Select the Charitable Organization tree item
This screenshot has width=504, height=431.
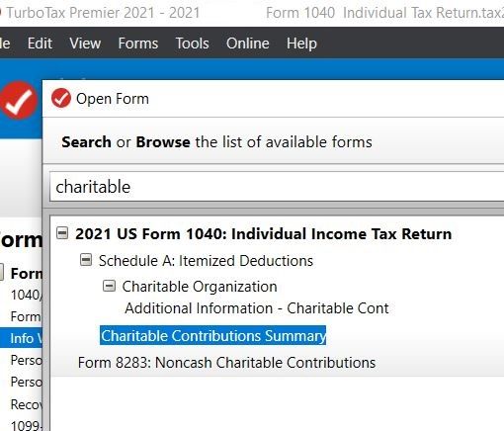[200, 287]
